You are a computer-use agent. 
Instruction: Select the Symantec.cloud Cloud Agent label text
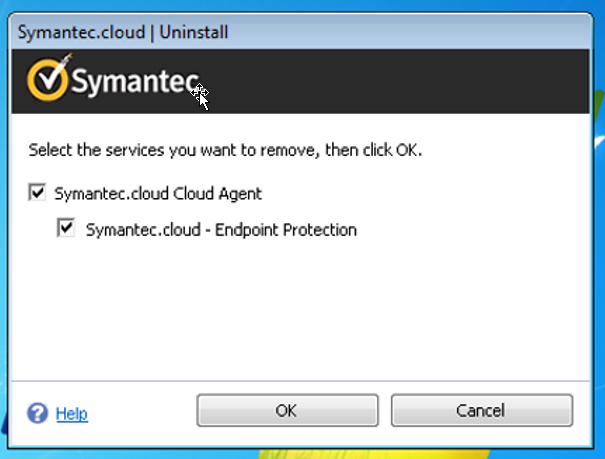click(x=158, y=194)
